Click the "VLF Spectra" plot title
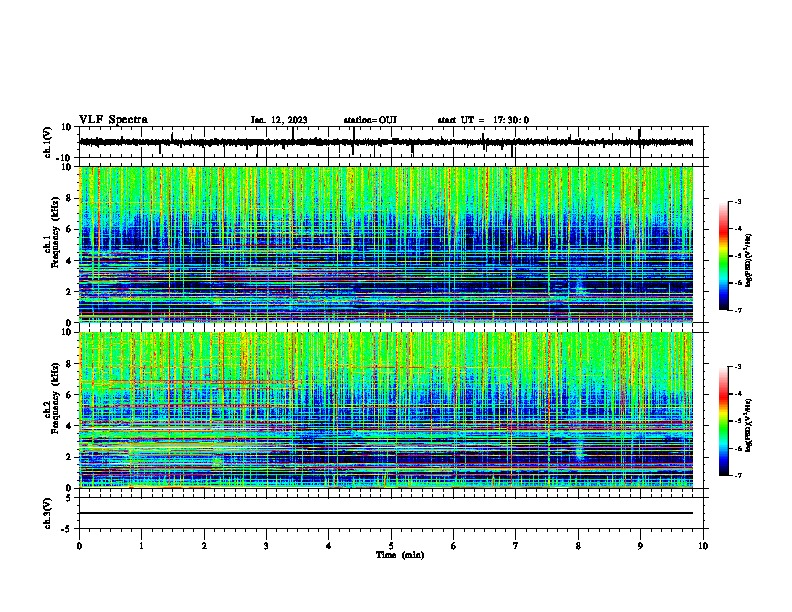 click(113, 120)
